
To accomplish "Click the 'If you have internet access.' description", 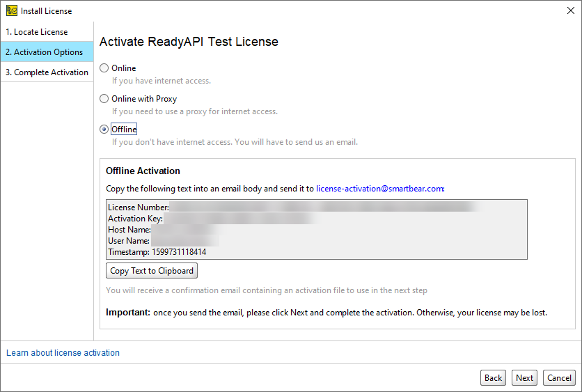I will point(162,81).
